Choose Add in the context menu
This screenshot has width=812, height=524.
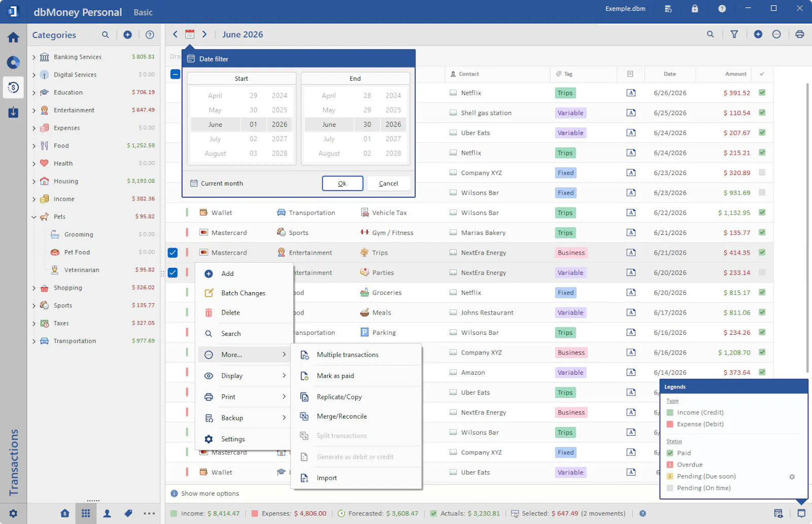244,273
